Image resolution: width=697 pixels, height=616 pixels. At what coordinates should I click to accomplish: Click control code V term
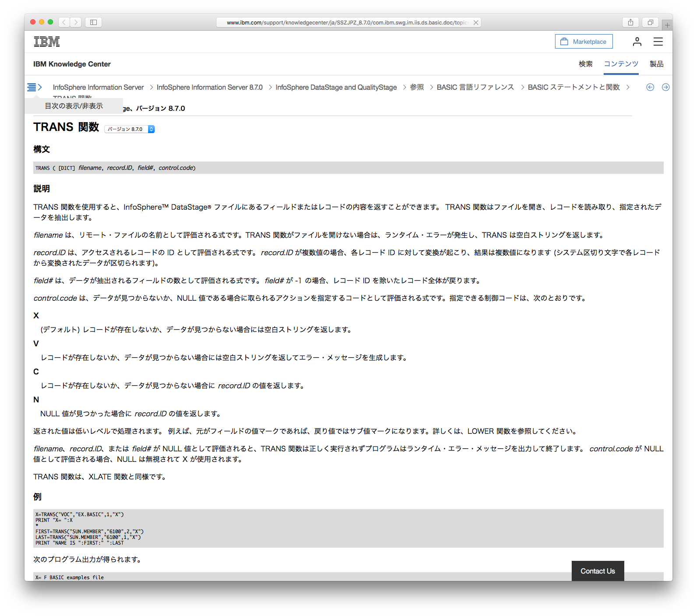click(36, 344)
